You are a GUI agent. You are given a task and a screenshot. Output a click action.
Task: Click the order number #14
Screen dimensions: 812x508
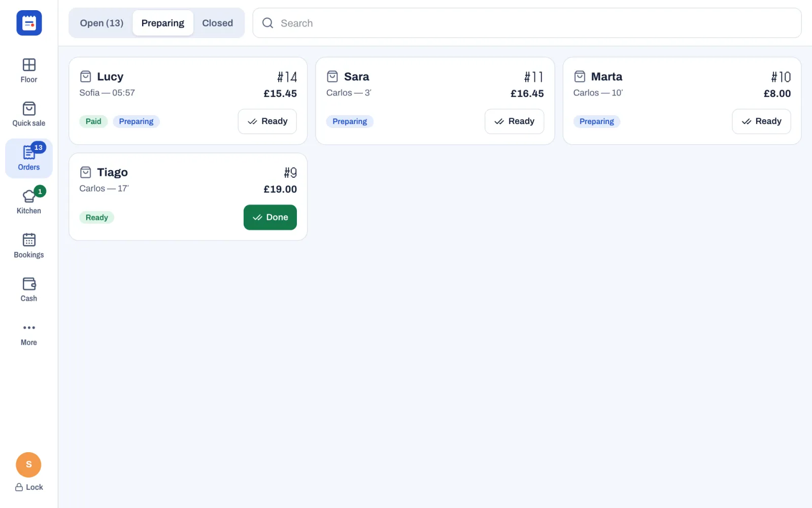[x=287, y=77]
